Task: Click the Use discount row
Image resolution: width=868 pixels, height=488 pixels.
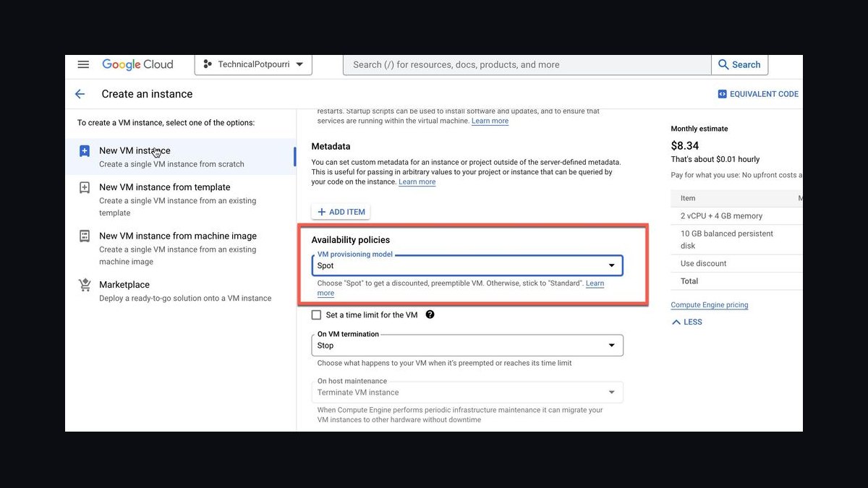Action: point(736,263)
